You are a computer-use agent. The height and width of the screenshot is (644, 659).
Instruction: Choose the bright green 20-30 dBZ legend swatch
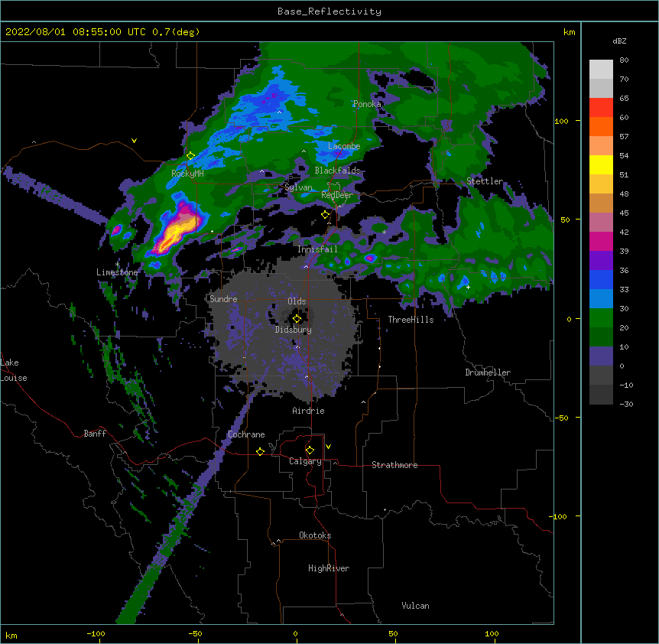[601, 318]
